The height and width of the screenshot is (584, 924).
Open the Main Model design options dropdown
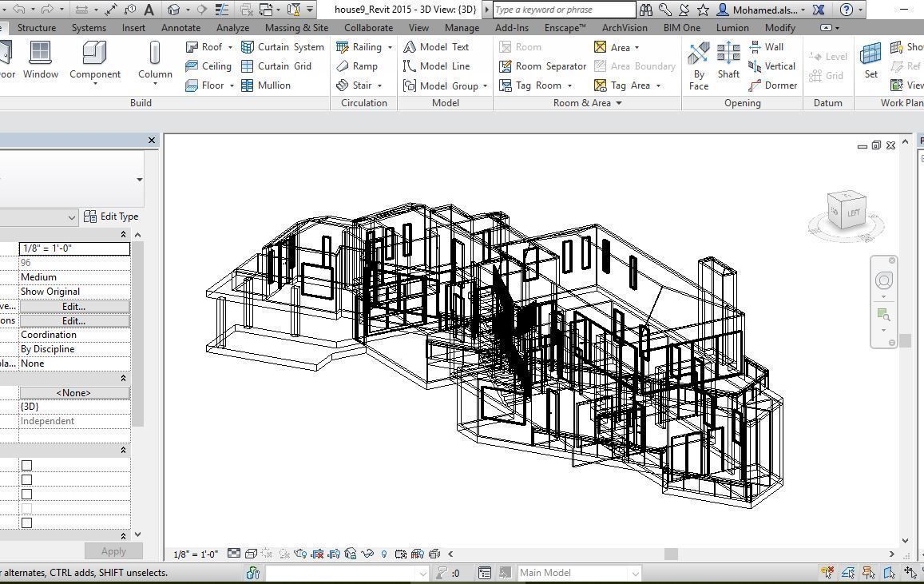click(x=635, y=573)
